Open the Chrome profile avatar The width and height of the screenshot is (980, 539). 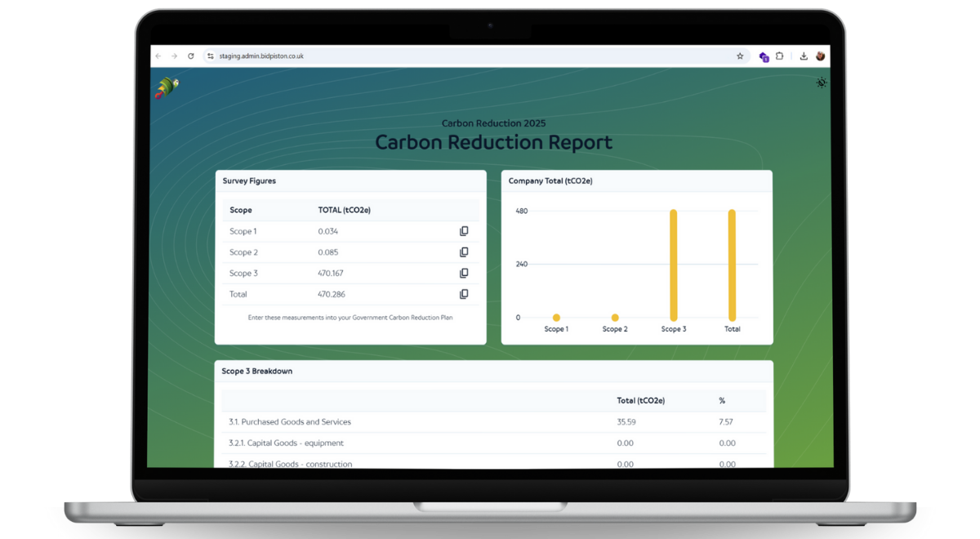[x=820, y=56]
